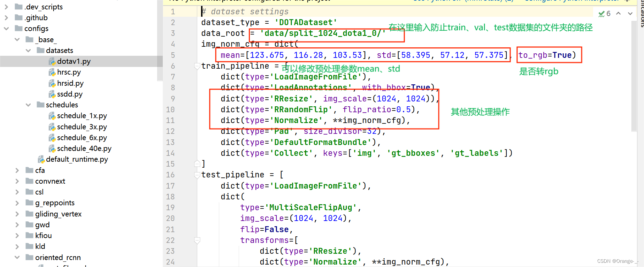
Task: Collapse the schedules folder
Action: [28, 105]
